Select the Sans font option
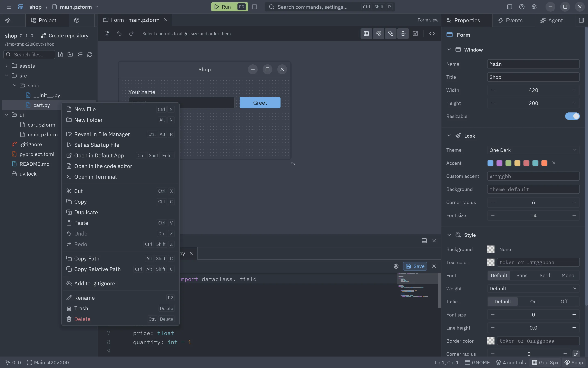 click(x=522, y=275)
